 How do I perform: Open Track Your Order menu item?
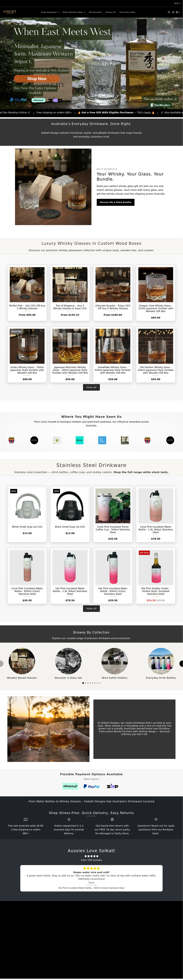pyautogui.click(x=127, y=12)
